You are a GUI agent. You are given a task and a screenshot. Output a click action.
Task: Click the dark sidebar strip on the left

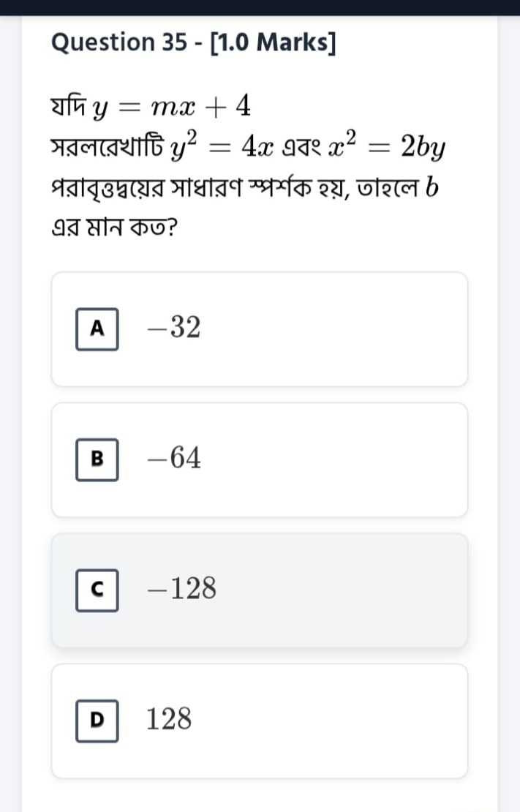[10, 406]
